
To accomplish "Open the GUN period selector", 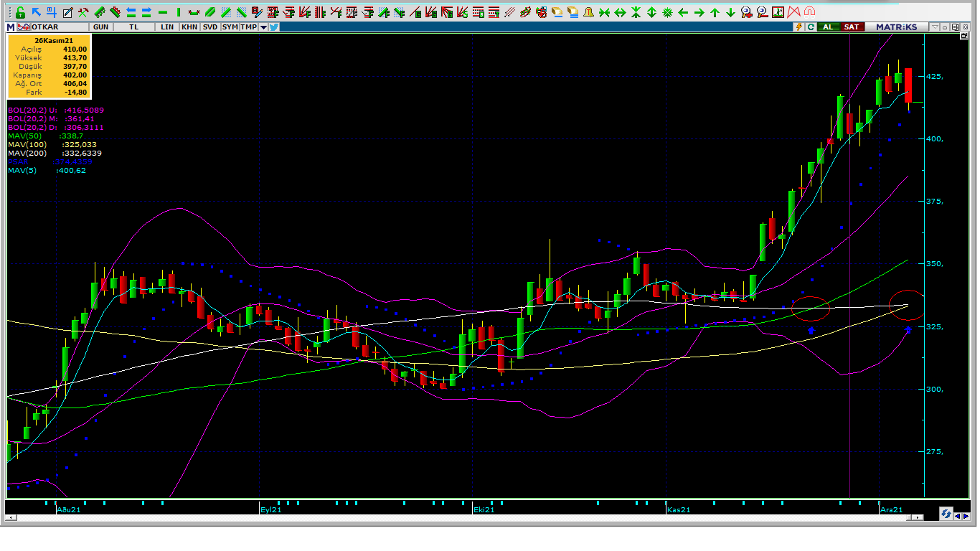I will point(101,27).
